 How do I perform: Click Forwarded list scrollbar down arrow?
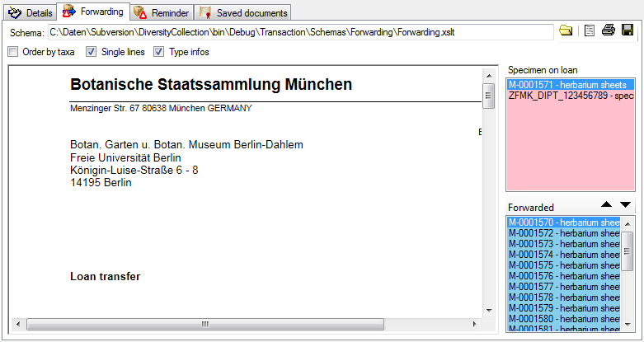[628, 325]
